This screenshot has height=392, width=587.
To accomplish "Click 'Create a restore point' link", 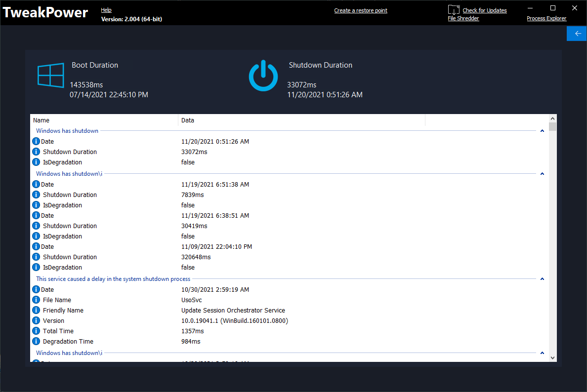I will (361, 10).
